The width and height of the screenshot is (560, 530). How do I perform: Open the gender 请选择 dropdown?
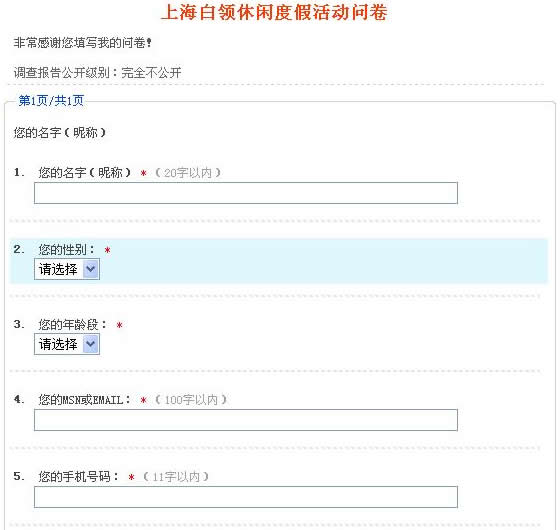pyautogui.click(x=67, y=269)
